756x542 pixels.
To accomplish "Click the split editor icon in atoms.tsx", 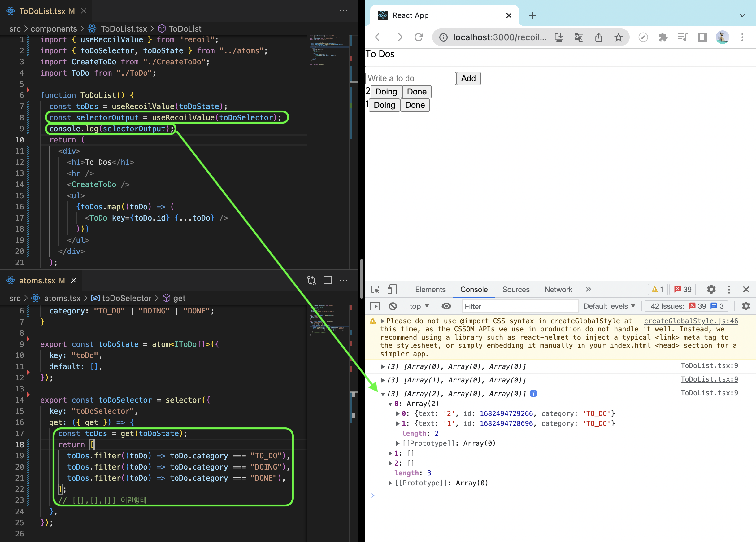I will tap(328, 281).
